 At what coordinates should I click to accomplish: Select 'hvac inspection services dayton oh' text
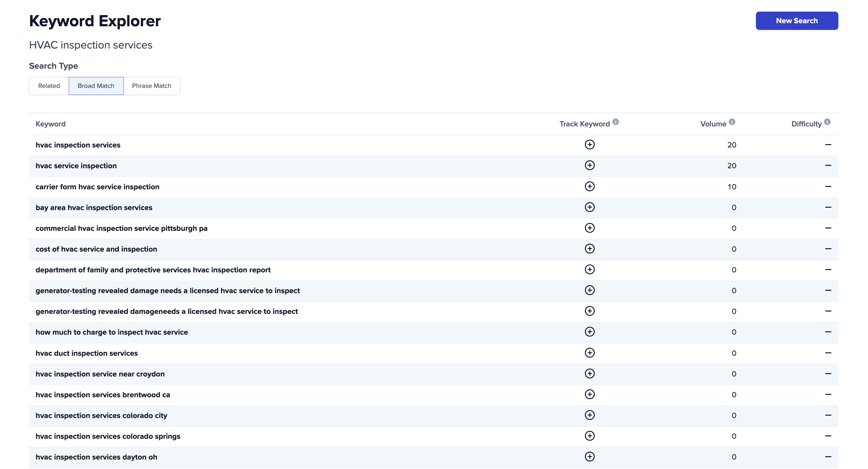pos(97,457)
